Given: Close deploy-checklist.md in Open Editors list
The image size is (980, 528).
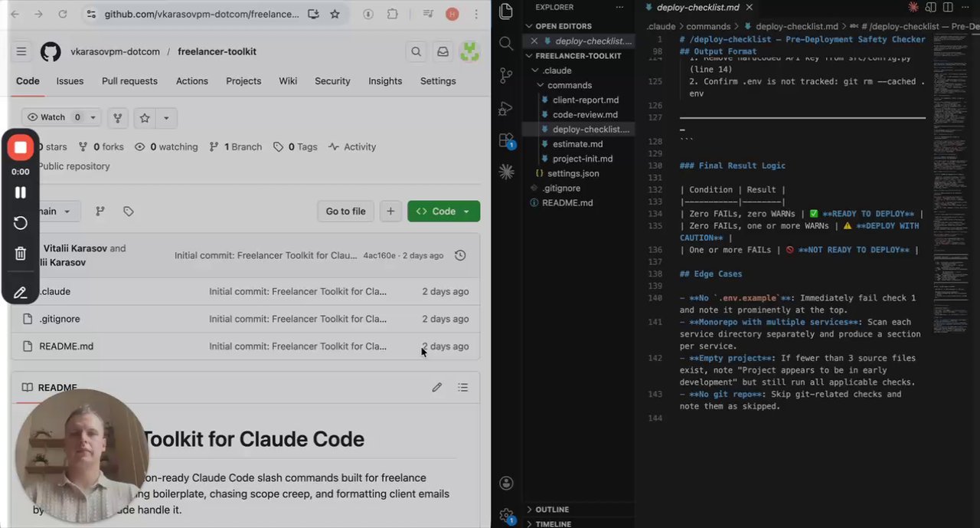Looking at the screenshot, I should pos(534,41).
